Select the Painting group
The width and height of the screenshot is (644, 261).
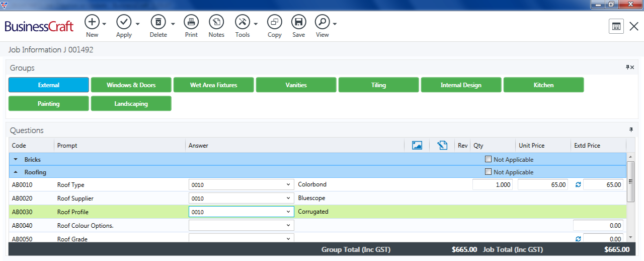point(49,104)
